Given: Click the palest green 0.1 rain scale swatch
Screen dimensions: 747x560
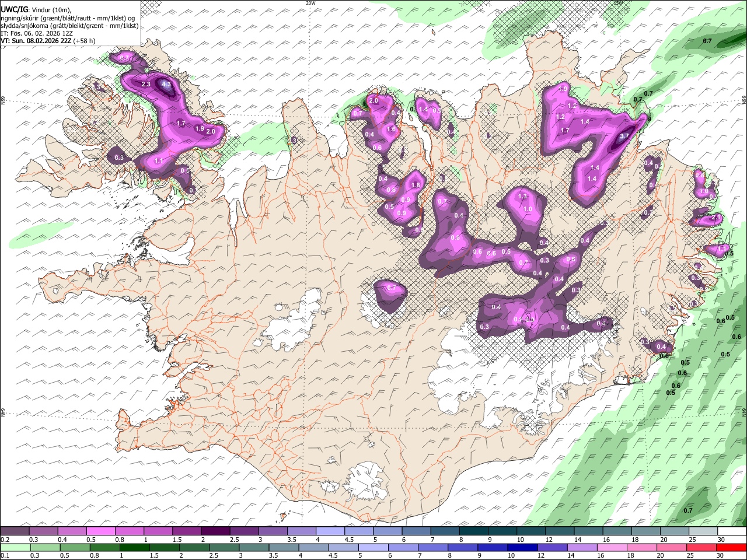Looking at the screenshot, I should (x=16, y=548).
